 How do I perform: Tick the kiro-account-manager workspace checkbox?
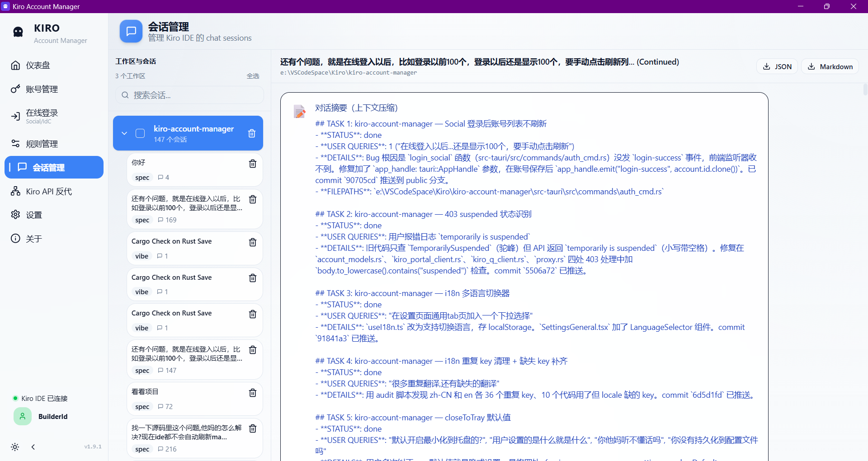pyautogui.click(x=140, y=133)
